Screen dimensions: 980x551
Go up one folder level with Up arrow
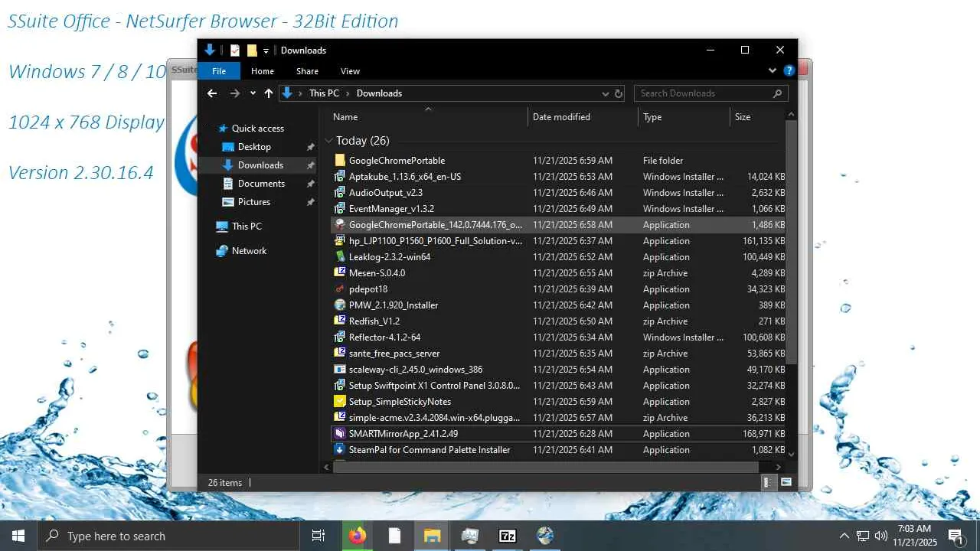(x=268, y=93)
